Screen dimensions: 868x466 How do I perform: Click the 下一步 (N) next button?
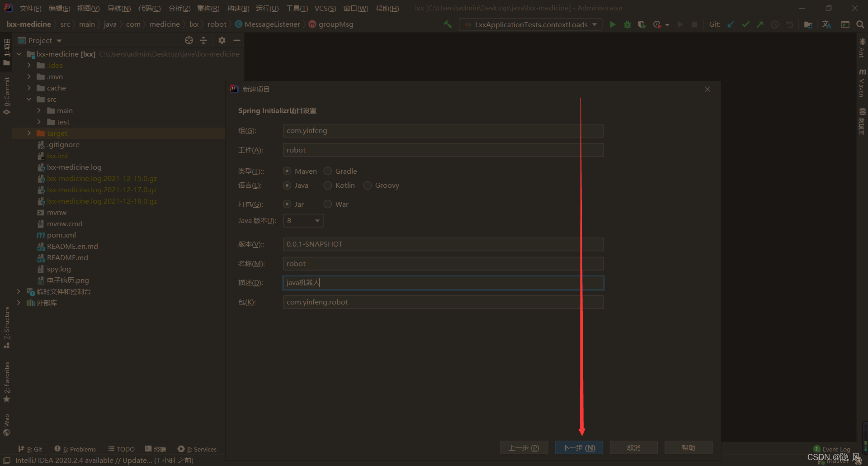click(579, 447)
